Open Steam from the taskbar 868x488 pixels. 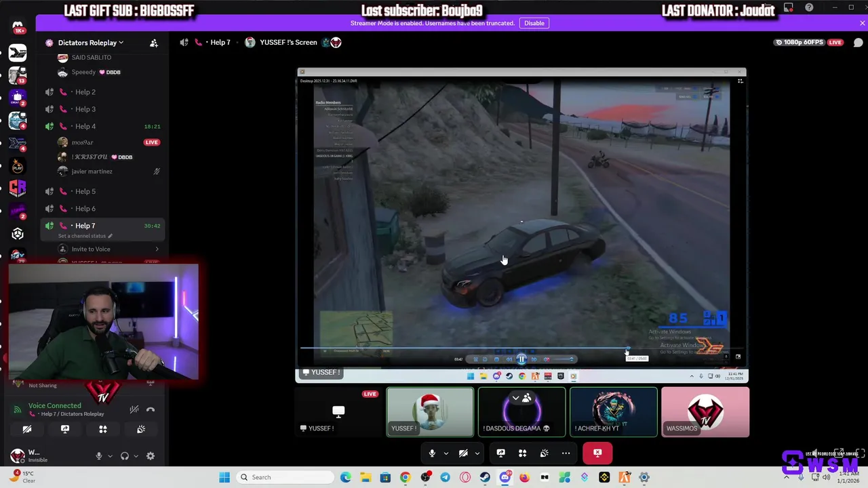(485, 477)
